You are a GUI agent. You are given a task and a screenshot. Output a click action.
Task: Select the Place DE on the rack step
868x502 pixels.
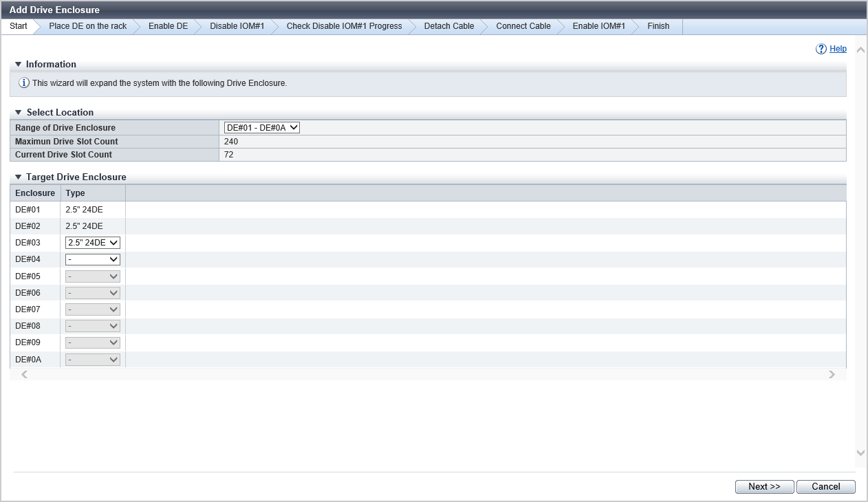click(x=87, y=26)
